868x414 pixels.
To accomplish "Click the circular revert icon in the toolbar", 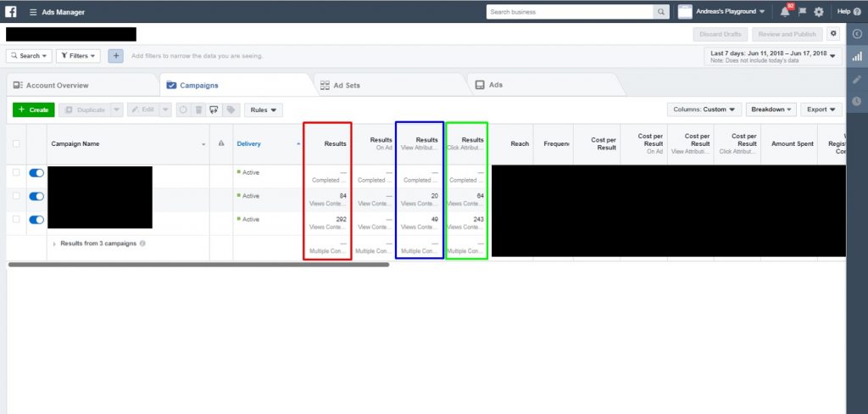I will coord(183,109).
